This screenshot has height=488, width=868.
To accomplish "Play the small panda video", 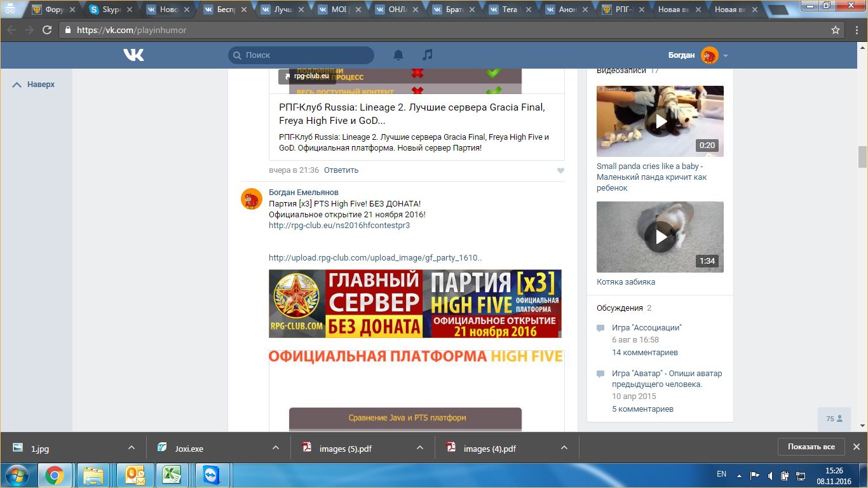I will pos(660,121).
